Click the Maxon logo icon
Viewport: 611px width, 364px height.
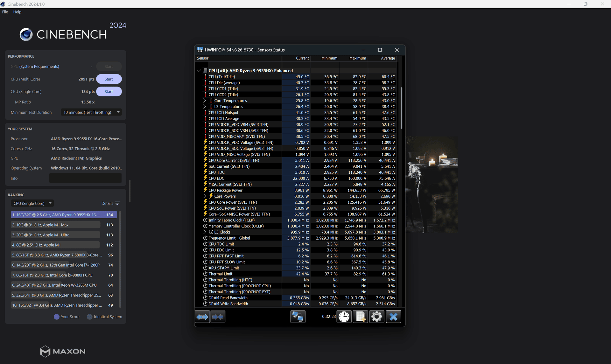tap(45, 351)
